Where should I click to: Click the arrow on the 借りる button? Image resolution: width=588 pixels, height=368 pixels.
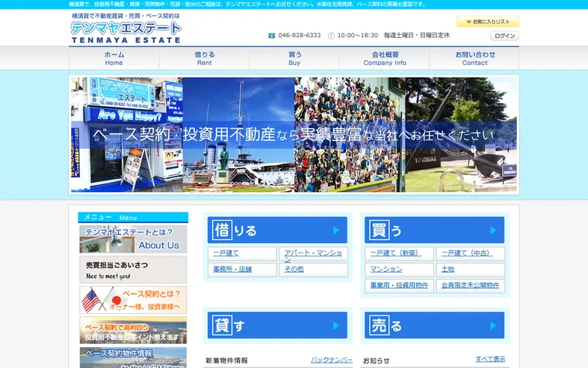(x=336, y=230)
